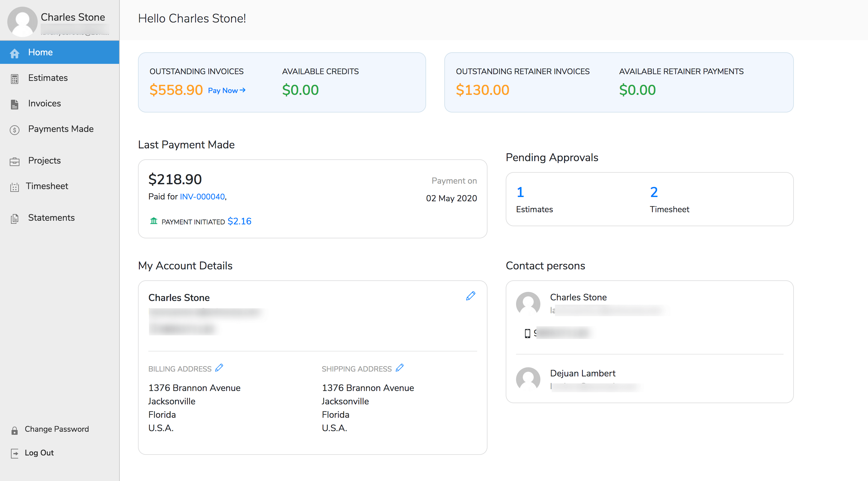Click the bank icon beside Payment Initiated
Screen dimensions: 868x481
[154, 221]
